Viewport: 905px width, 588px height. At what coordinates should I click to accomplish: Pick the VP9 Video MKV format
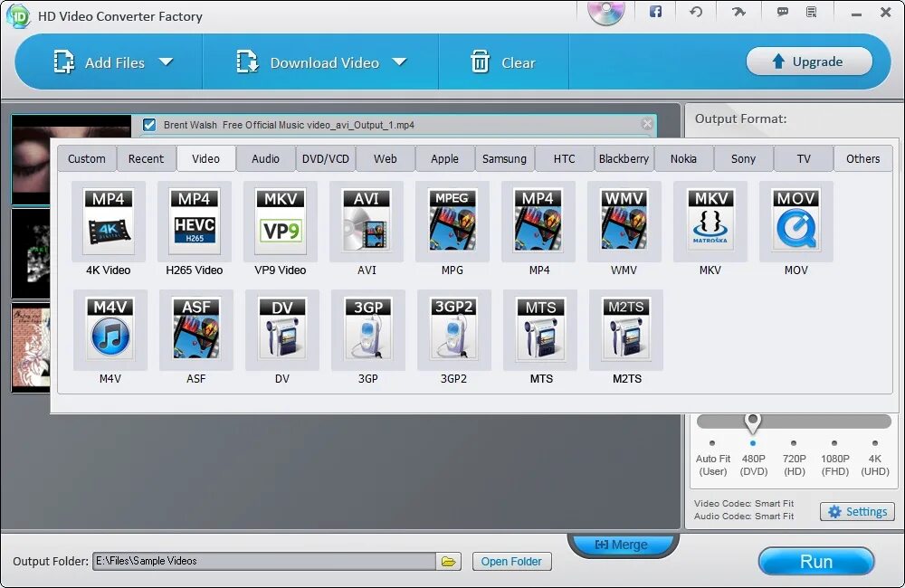(x=281, y=222)
